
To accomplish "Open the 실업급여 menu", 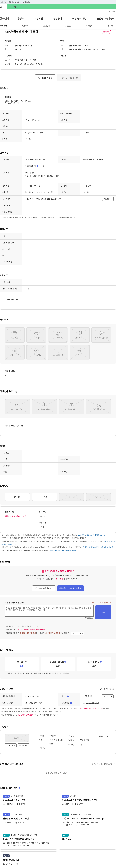I will coord(58,19).
